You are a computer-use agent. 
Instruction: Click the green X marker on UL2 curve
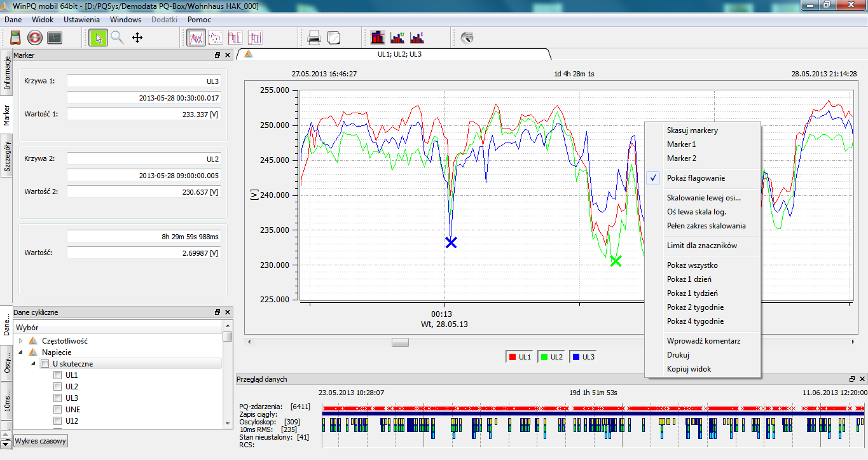(x=616, y=261)
